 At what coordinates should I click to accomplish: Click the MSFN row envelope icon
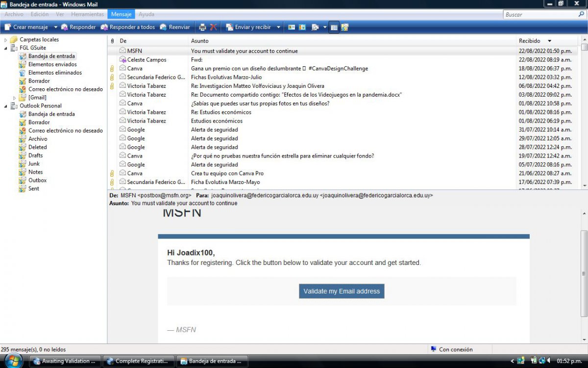coord(123,51)
